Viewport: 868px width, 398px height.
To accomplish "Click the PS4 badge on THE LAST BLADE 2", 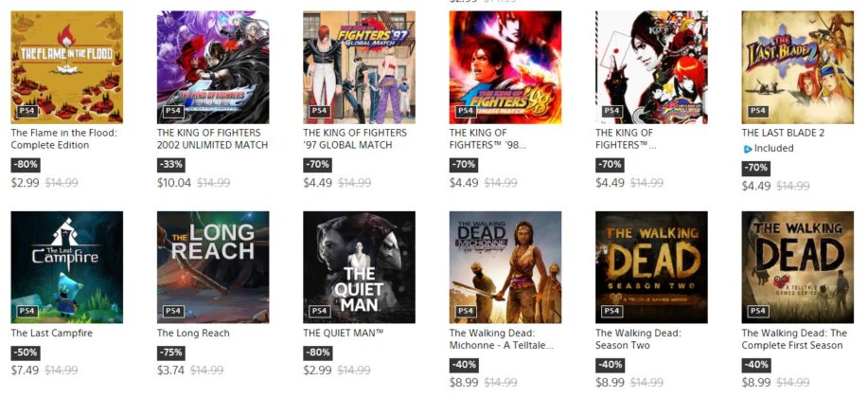I will 758,111.
